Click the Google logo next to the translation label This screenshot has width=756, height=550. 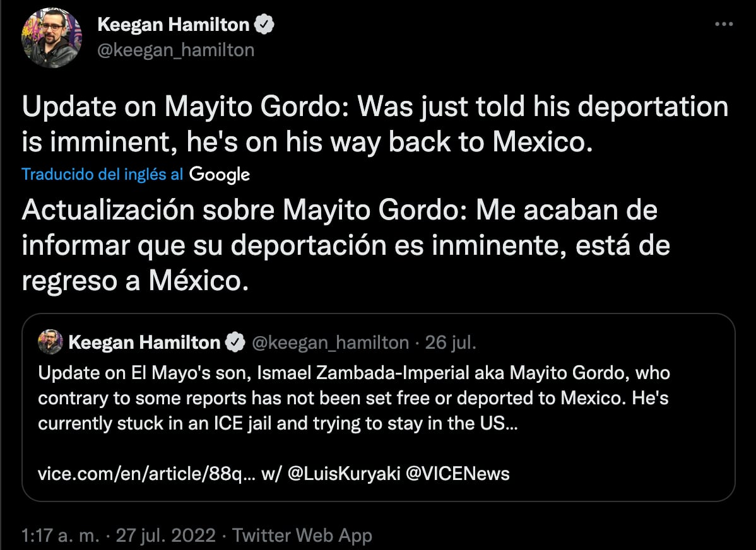pyautogui.click(x=219, y=175)
